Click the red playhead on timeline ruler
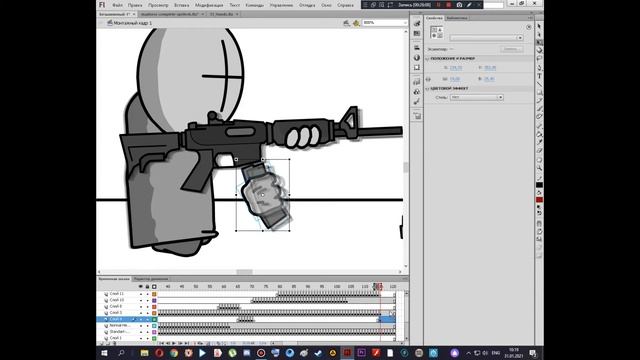 point(379,287)
